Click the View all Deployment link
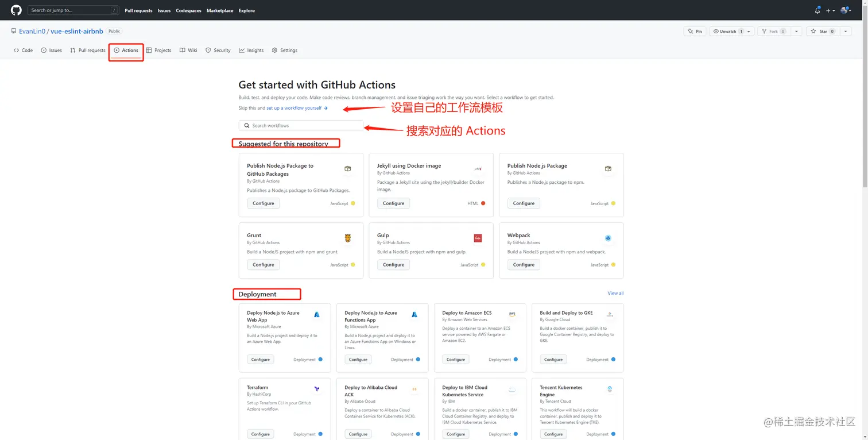The width and height of the screenshot is (868, 440). pyautogui.click(x=615, y=294)
